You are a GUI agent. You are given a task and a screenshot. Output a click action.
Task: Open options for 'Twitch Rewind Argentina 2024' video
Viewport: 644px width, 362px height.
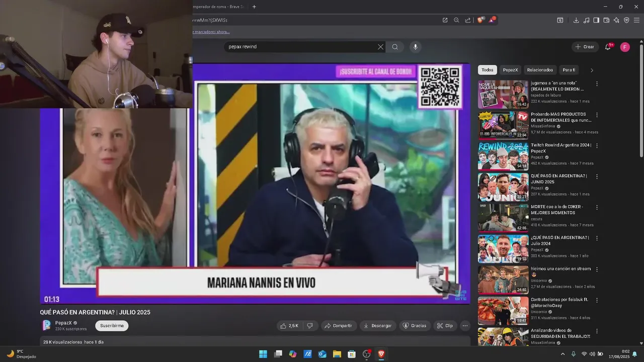pyautogui.click(x=597, y=145)
